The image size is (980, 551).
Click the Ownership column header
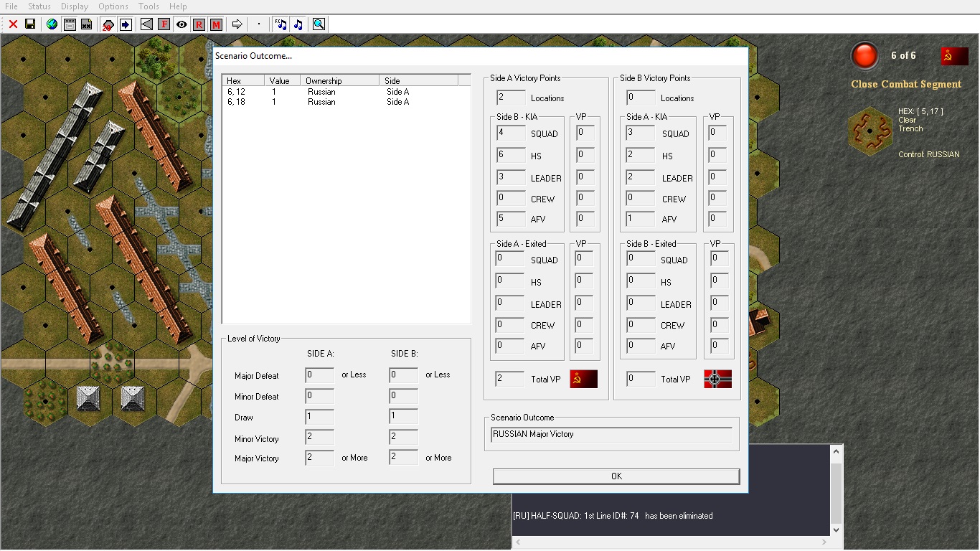340,81
